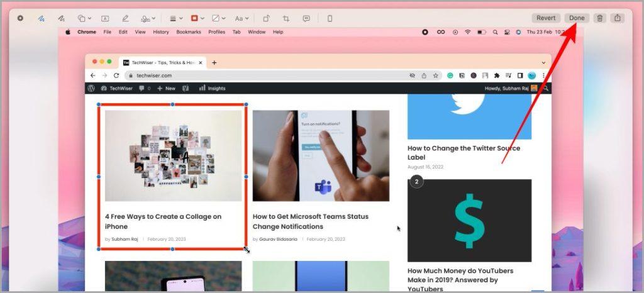
Task: Open '4 Free Ways to Create a Collage' article
Action: (x=163, y=221)
